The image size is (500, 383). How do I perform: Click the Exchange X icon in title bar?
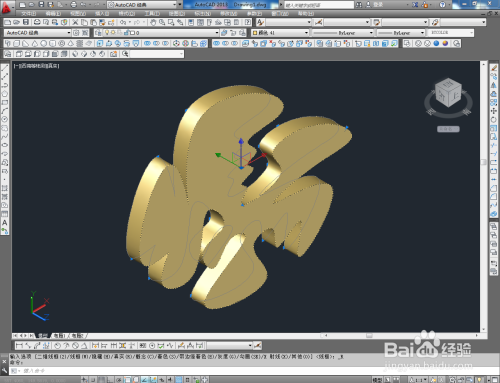pos(415,5)
